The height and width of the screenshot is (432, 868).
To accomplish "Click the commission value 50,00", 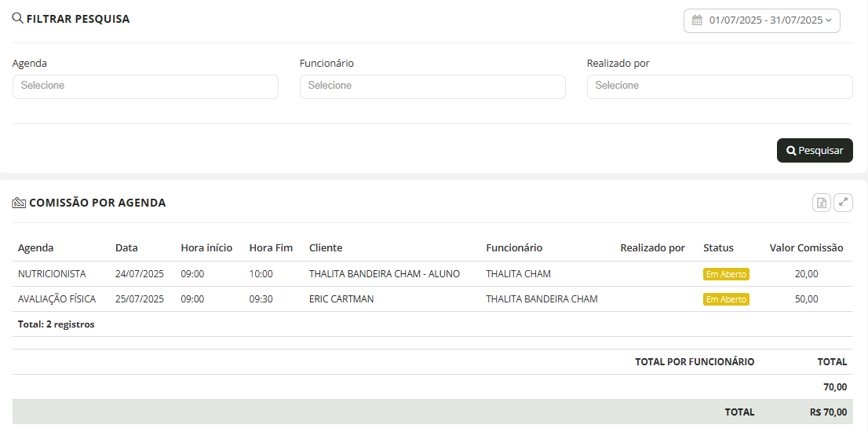I will coord(806,299).
